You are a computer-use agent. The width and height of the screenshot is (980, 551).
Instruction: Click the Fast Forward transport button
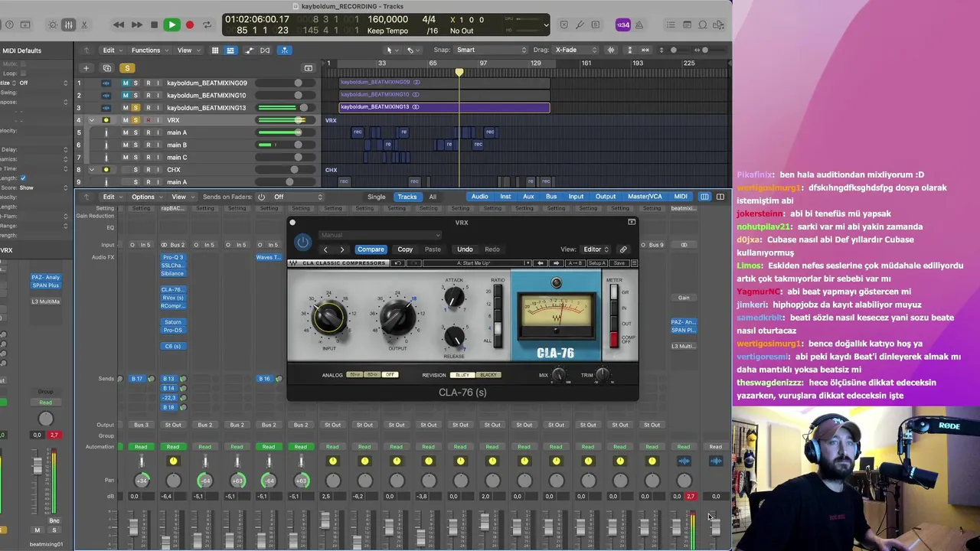click(136, 24)
